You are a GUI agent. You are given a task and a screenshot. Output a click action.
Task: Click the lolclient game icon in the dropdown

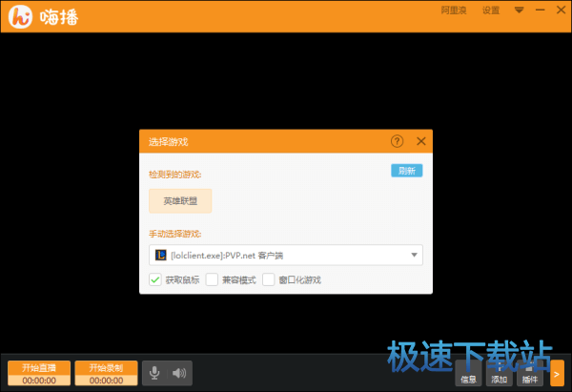click(x=160, y=255)
